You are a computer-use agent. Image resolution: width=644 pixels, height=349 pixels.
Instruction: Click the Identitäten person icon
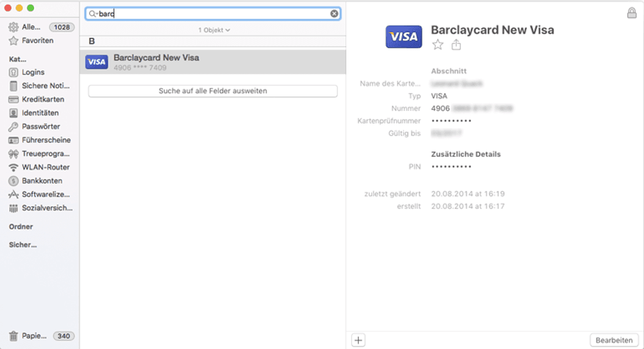(13, 113)
